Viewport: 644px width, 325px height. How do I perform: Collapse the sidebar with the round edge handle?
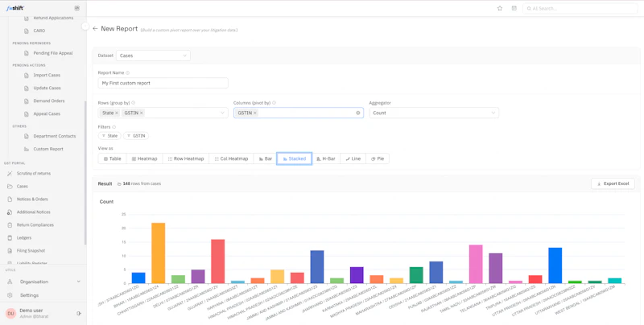coord(85,27)
